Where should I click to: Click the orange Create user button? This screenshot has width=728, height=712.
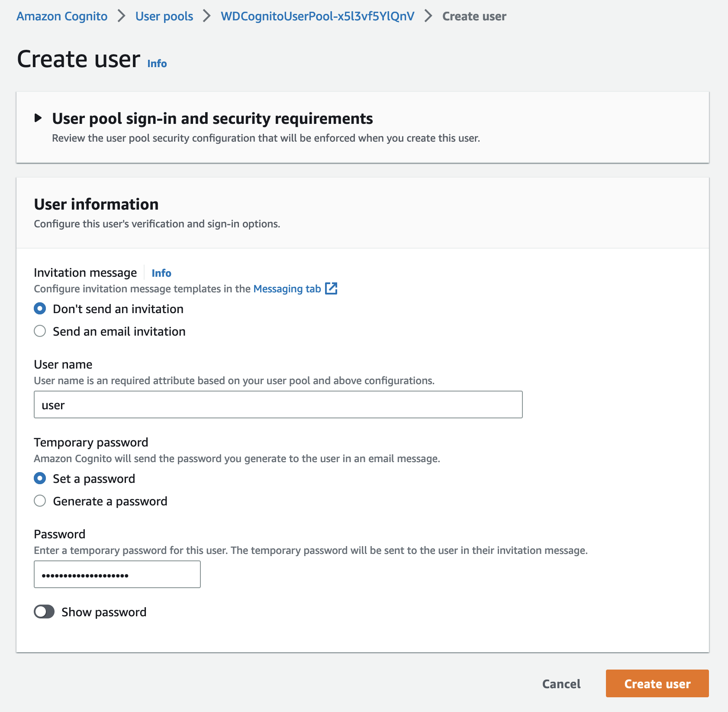[657, 683]
